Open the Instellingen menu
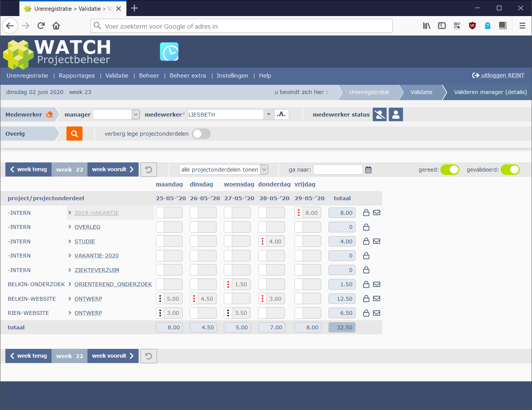Viewport: 532px width, 410px height. point(232,76)
